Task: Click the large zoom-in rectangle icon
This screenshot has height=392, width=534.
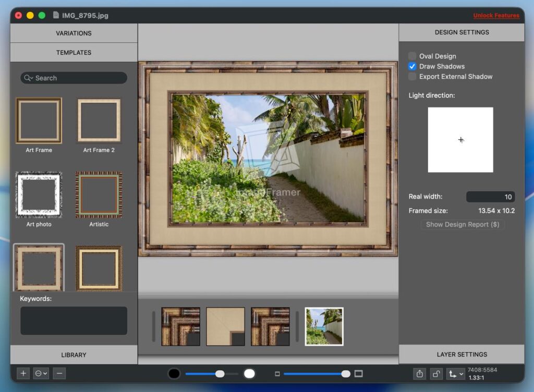Action: (358, 374)
